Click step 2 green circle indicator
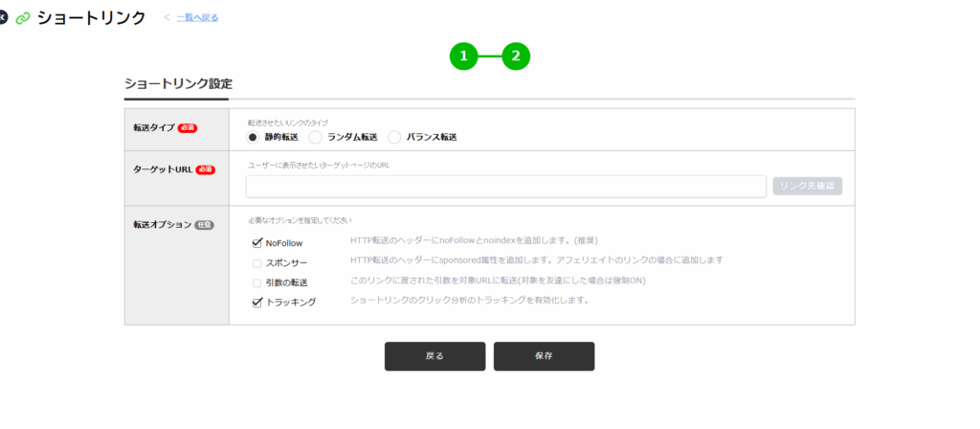Image resolution: width=980 pixels, height=429 pixels. 516,56
